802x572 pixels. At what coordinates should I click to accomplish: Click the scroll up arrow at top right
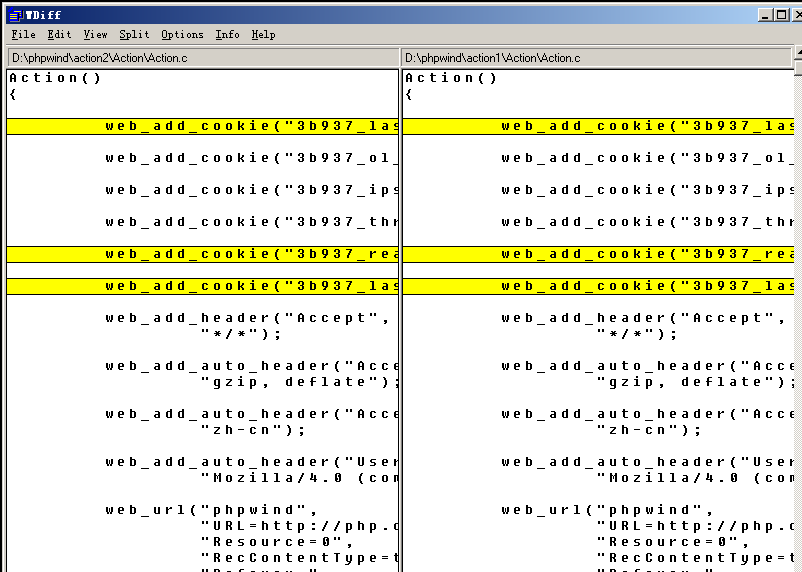[798, 54]
